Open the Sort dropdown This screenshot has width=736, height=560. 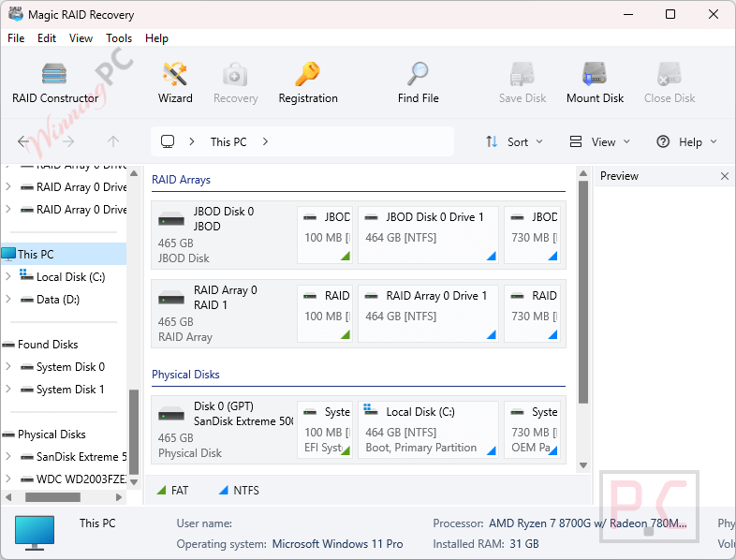514,141
